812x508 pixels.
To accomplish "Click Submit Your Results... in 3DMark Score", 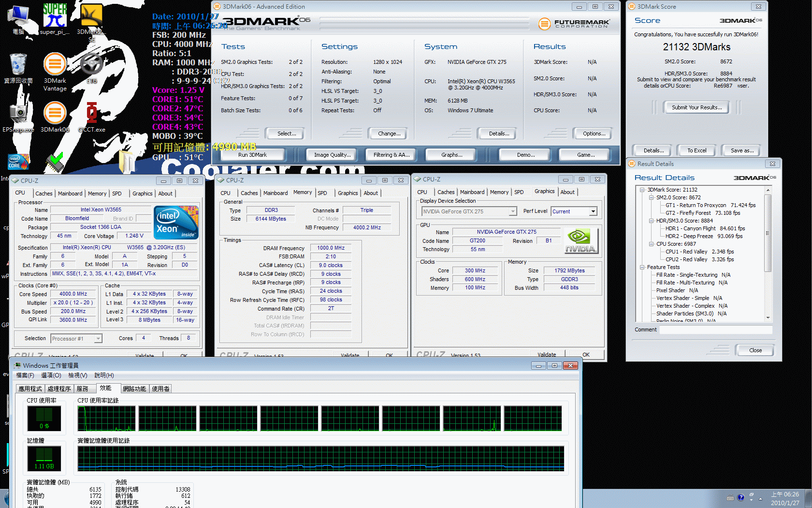I will [x=697, y=107].
